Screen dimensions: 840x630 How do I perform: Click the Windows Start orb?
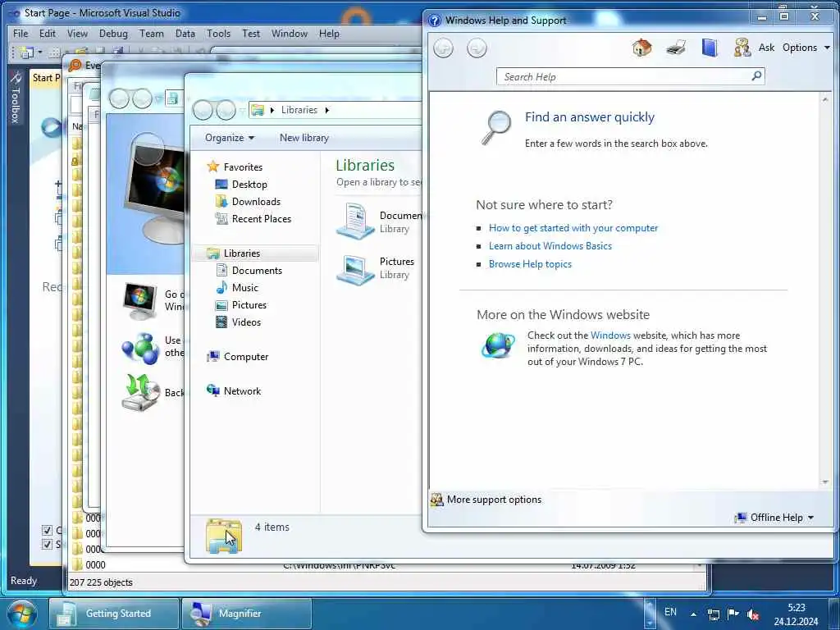coord(22,614)
